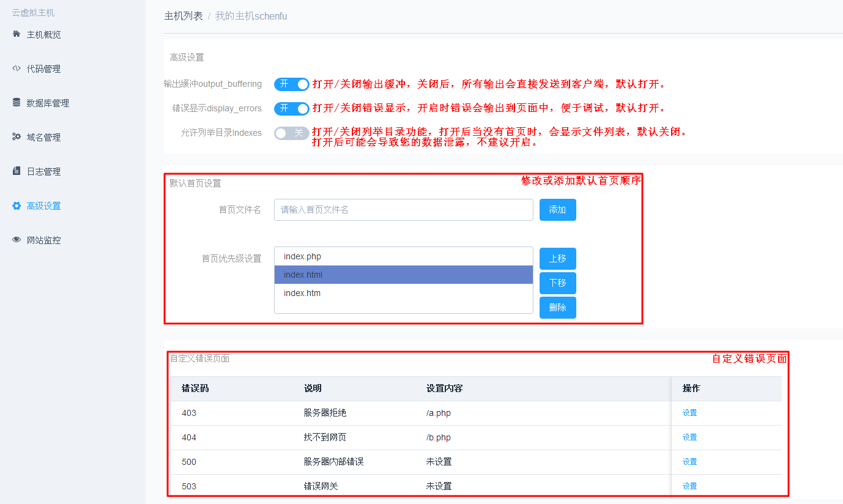Screen dimensions: 843x504
Task: Click the /b.php setting value
Action: tap(439, 437)
